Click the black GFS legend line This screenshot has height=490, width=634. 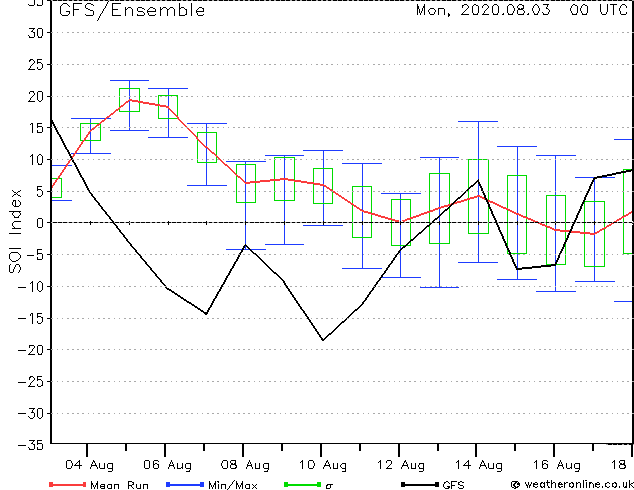tap(420, 484)
